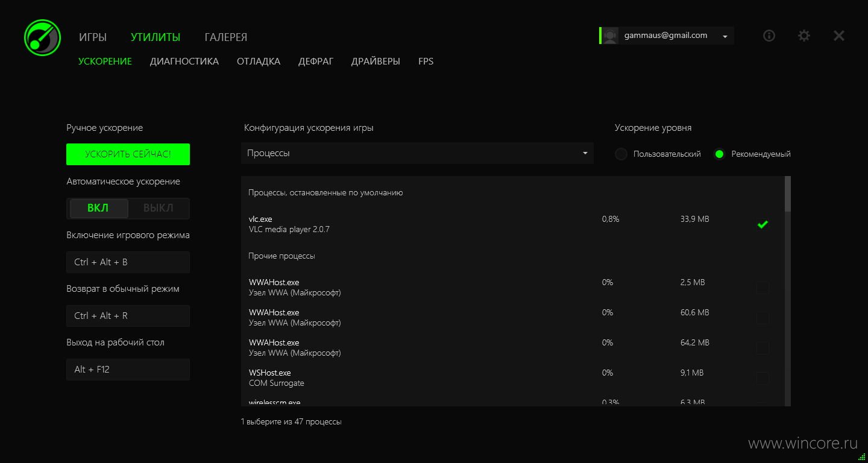Turn automatic boost ВКЛ
The height and width of the screenshot is (463, 868).
[x=98, y=208]
